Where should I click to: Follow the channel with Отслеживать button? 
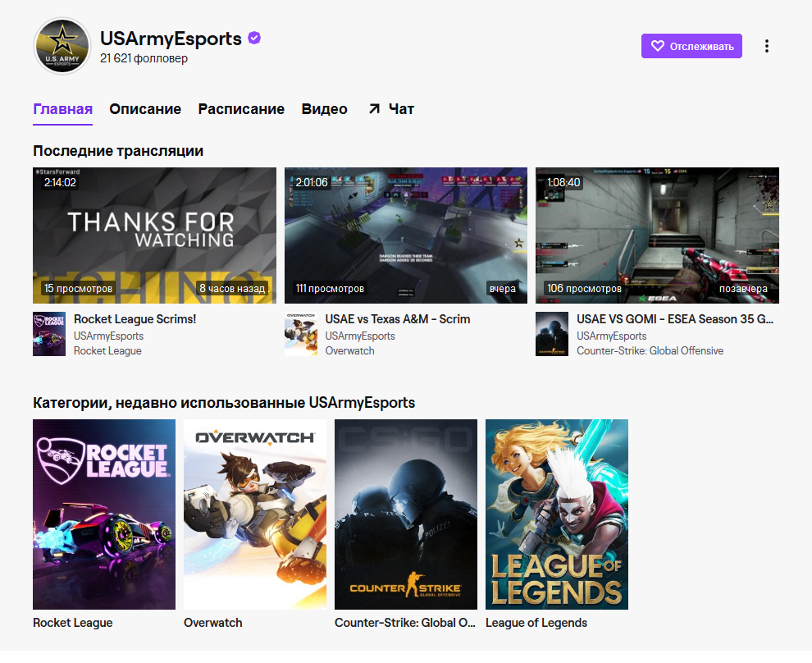point(691,46)
